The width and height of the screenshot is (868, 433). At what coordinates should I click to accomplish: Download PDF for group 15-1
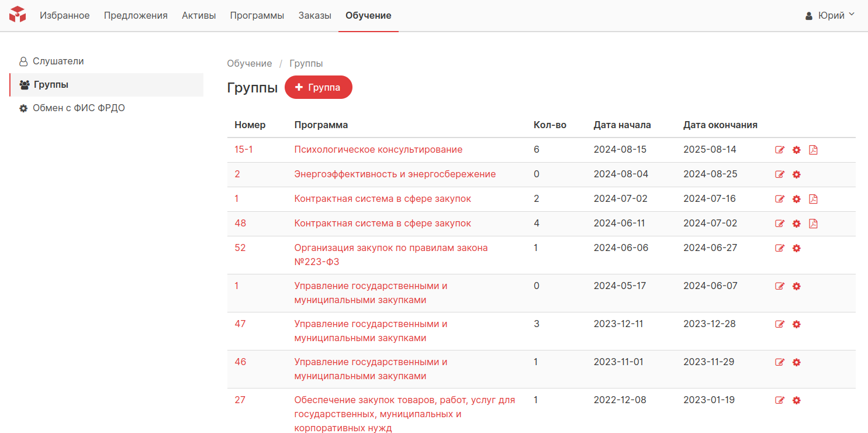813,150
